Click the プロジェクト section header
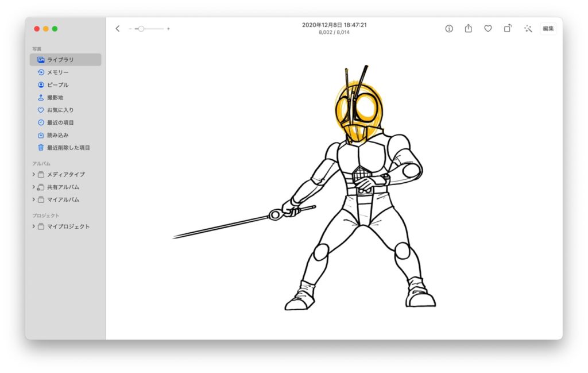Image resolution: width=588 pixels, height=373 pixels. 46,216
